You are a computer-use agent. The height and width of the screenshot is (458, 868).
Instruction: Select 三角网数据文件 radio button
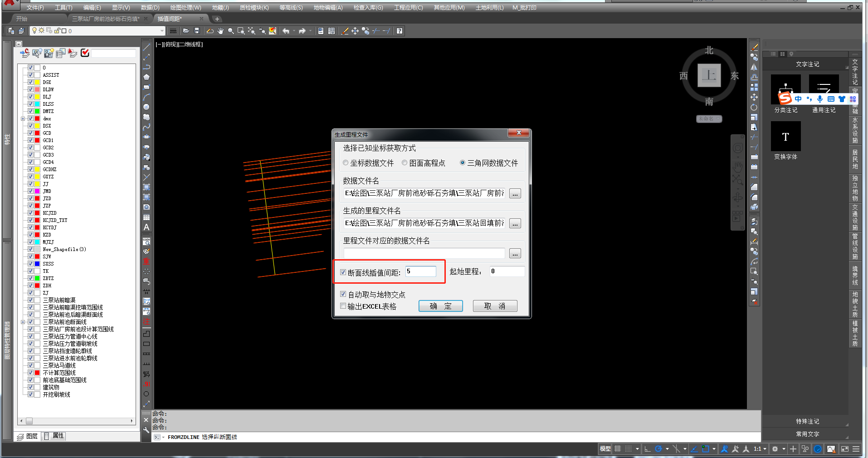pyautogui.click(x=463, y=163)
